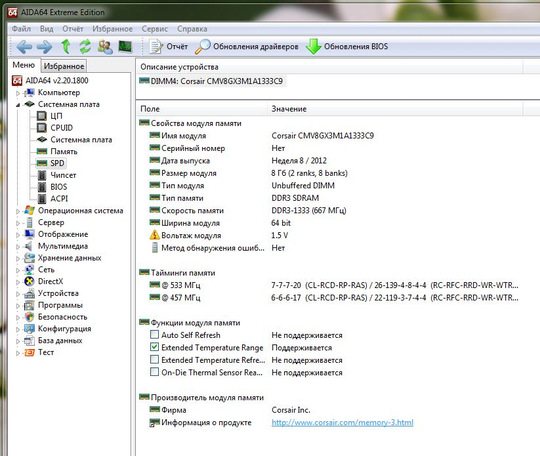The height and width of the screenshot is (456, 540).
Task: Click the Описание устройства header
Action: point(330,67)
